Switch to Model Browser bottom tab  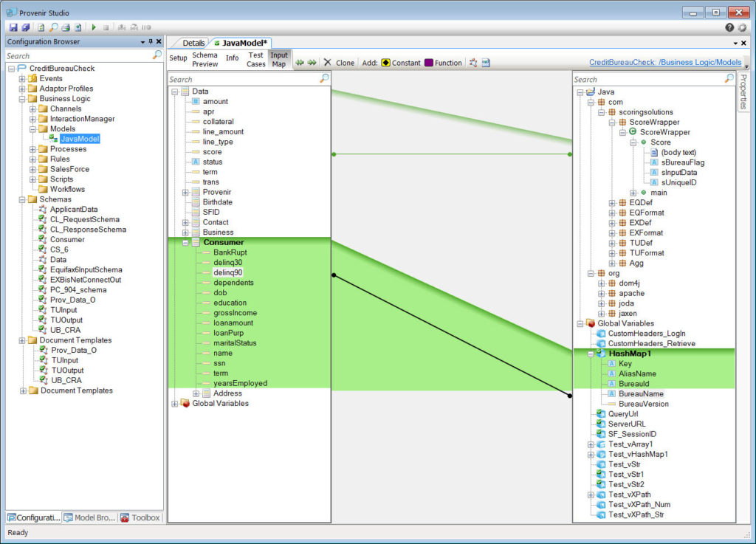pyautogui.click(x=89, y=517)
